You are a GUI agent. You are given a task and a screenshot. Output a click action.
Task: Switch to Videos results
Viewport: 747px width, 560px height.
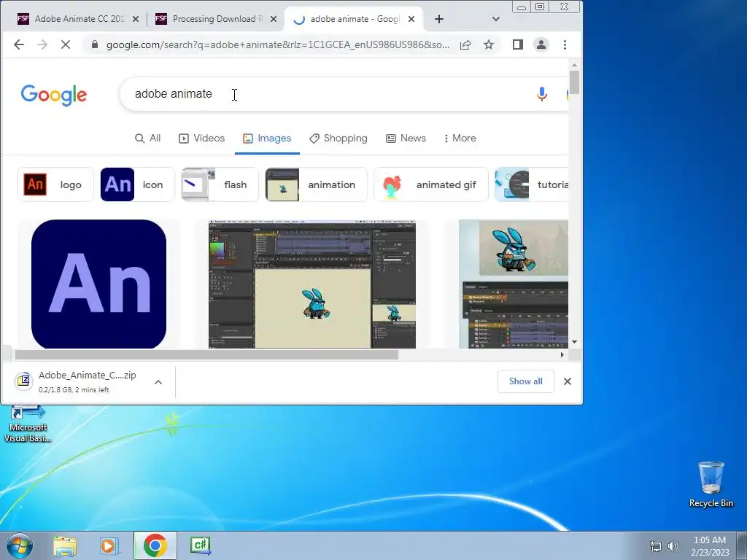click(201, 138)
